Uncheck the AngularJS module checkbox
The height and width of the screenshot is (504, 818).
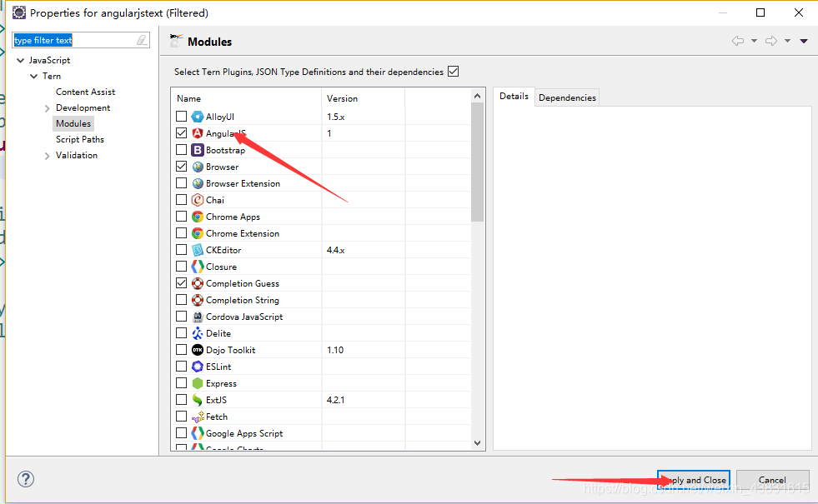point(181,133)
